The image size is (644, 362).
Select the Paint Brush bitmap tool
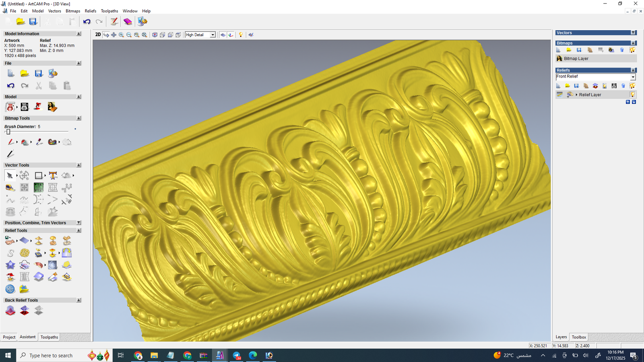click(10, 142)
